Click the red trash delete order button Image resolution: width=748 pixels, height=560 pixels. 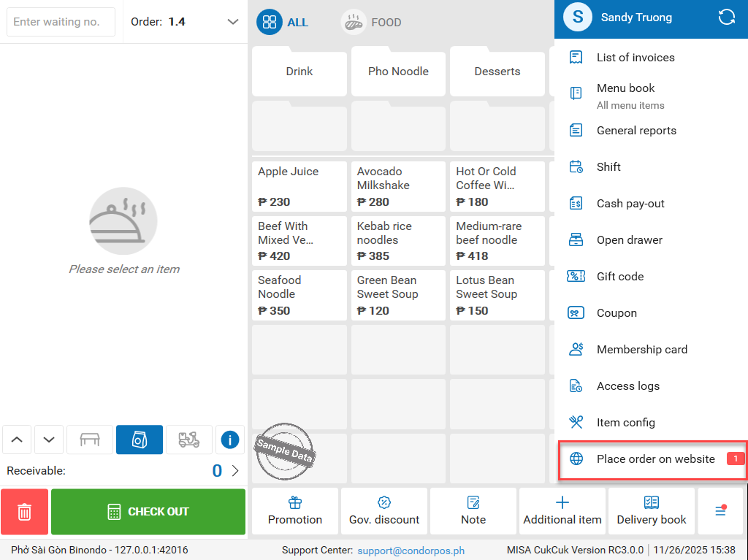coord(24,512)
